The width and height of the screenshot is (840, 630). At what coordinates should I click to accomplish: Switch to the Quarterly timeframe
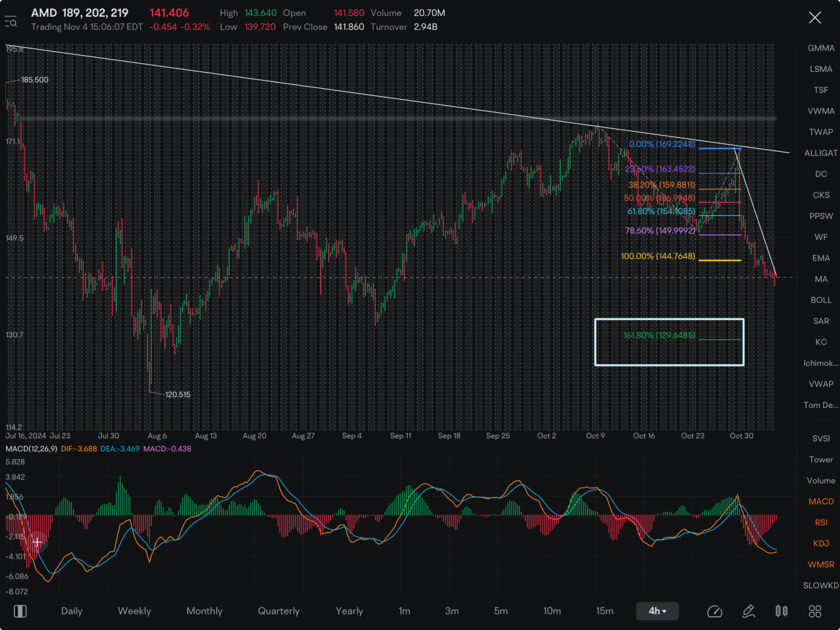tap(279, 611)
